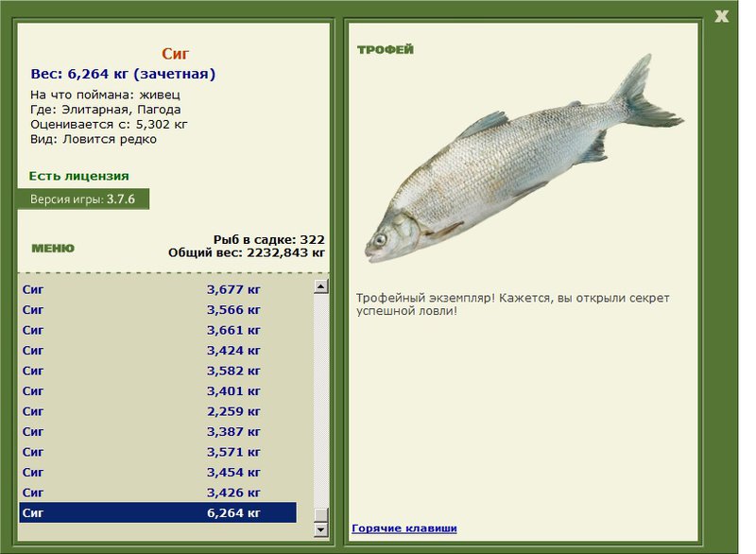Select the Сиг 3,387 кг row
The image size is (756, 554).
pyautogui.click(x=158, y=431)
